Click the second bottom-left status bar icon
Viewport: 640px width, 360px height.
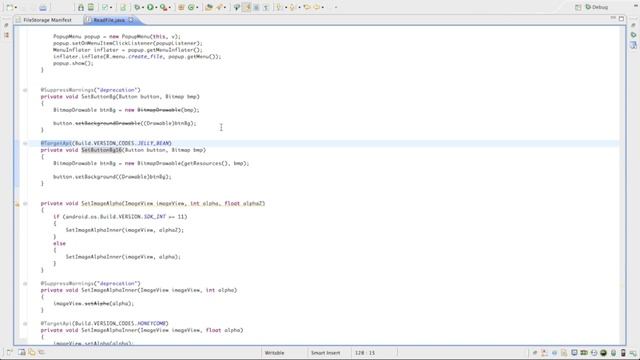pyautogui.click(x=22, y=352)
